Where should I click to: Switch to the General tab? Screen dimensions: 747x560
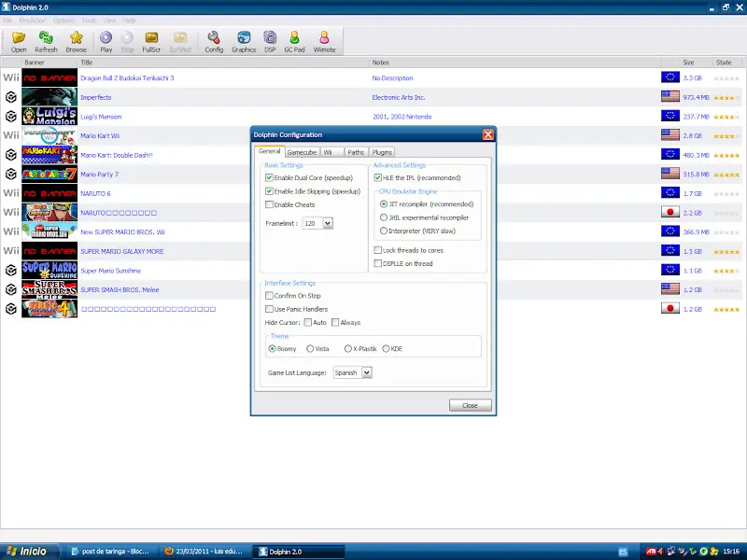[x=270, y=151]
